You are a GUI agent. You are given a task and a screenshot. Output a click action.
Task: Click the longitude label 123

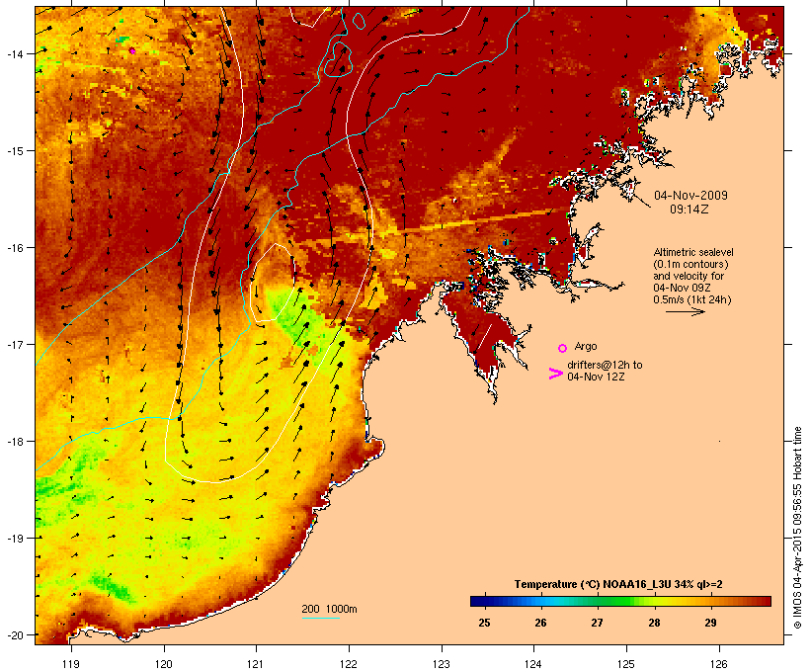442,664
